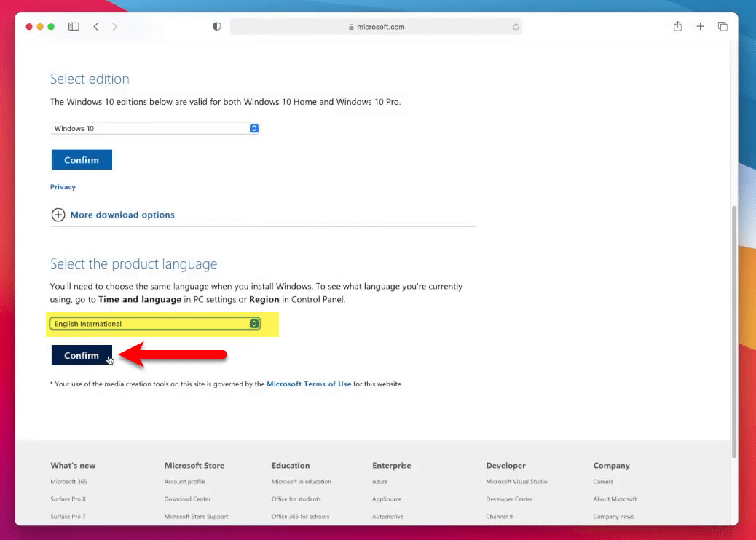Click the Education footer heading

(291, 465)
